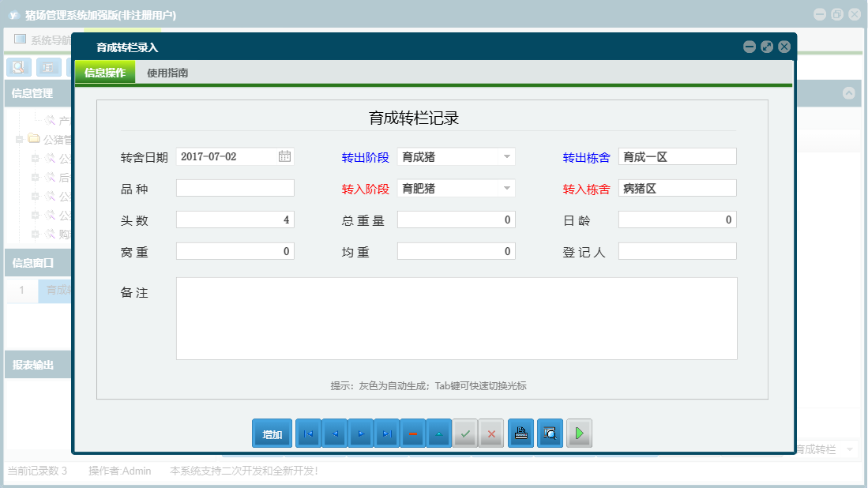Viewport: 868px width, 488px height.
Task: Run the record query with the green arrow
Action: tap(579, 433)
